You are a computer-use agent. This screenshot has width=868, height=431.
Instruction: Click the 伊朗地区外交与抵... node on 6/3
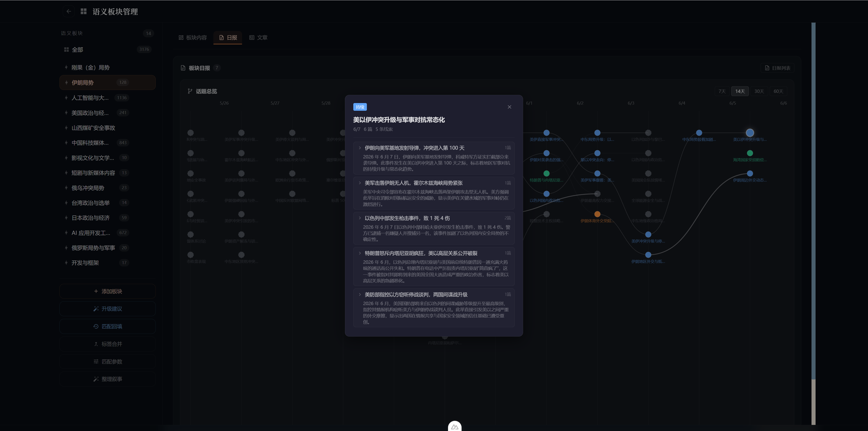click(648, 255)
